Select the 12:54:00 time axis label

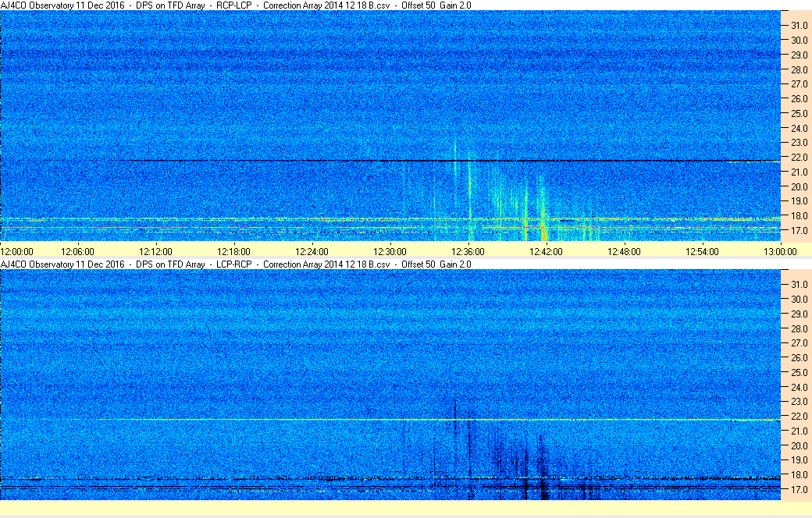702,251
